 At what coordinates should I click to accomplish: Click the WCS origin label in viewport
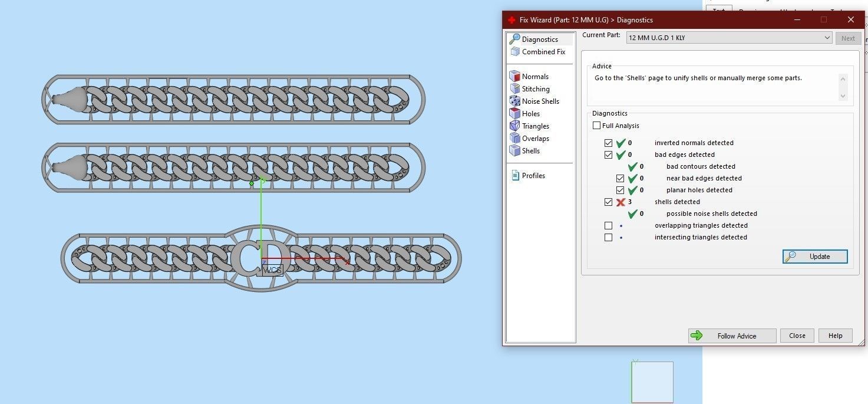pos(273,270)
